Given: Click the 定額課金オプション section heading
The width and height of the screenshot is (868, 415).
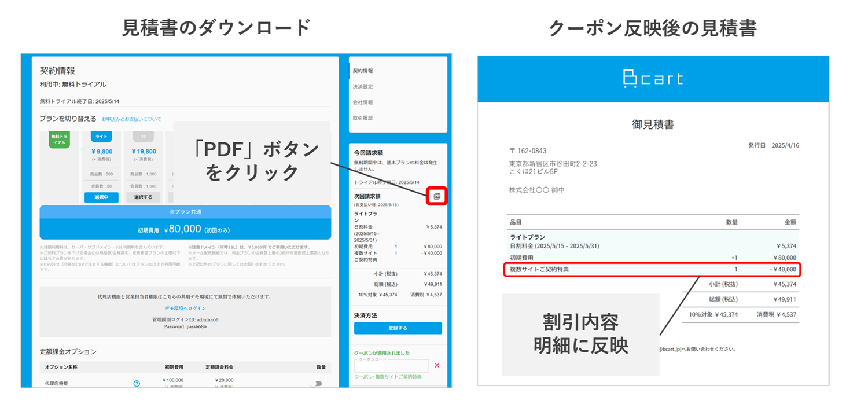Looking at the screenshot, I should click(68, 351).
